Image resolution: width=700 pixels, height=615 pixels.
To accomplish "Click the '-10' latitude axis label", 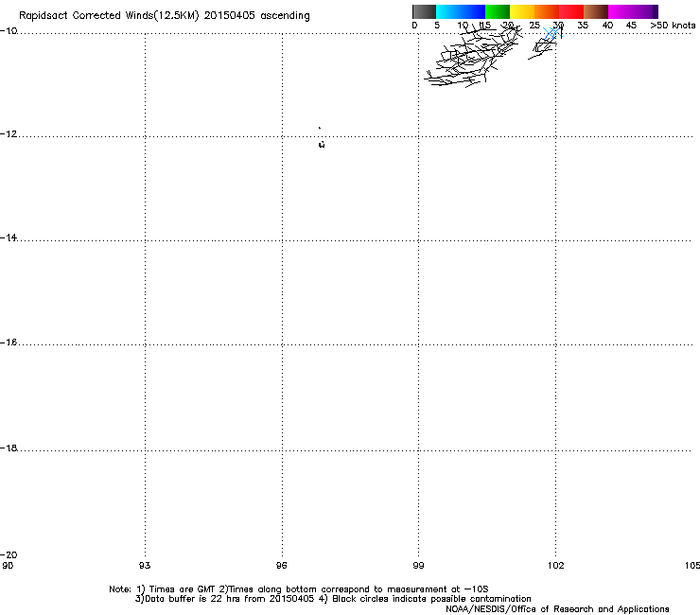I will coord(9,31).
